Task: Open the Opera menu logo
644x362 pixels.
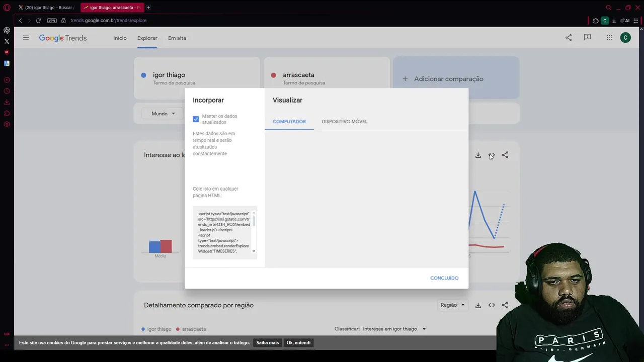Action: [x=7, y=8]
